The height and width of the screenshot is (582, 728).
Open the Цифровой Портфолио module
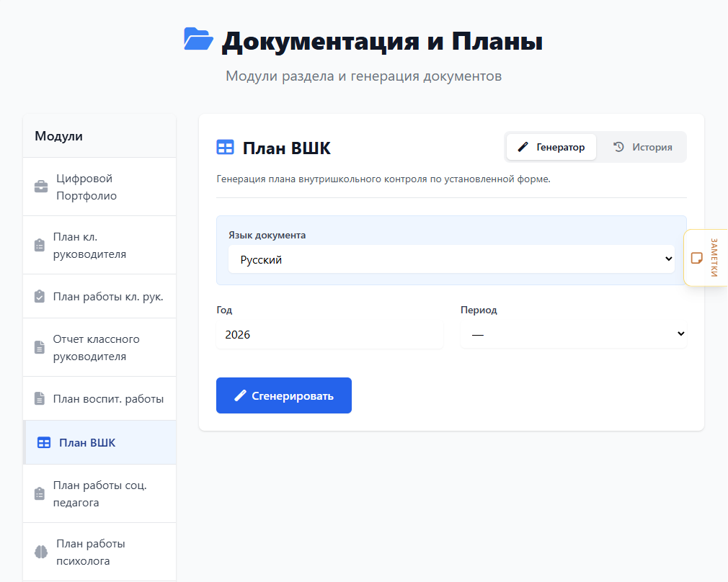(99, 187)
